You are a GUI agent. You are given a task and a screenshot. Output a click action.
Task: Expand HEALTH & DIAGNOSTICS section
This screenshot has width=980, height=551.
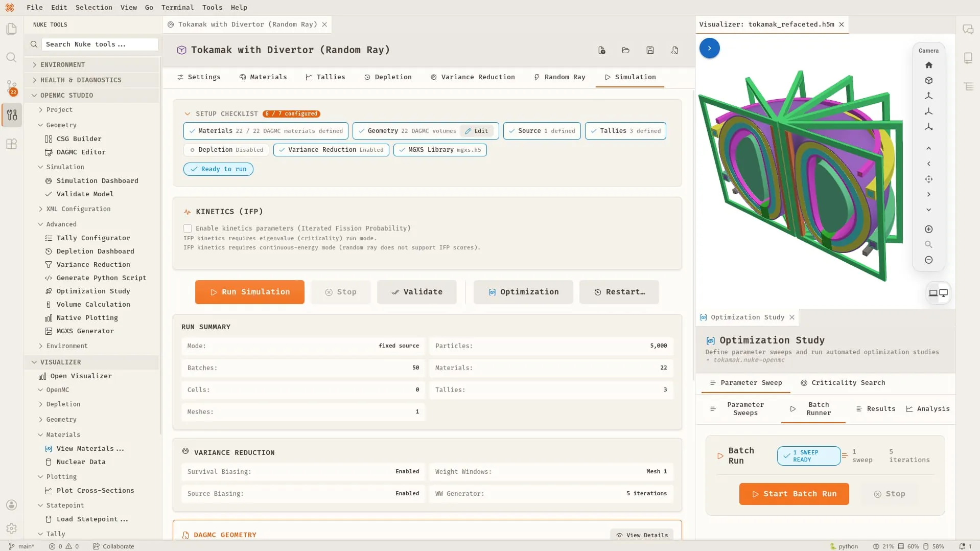[92, 80]
